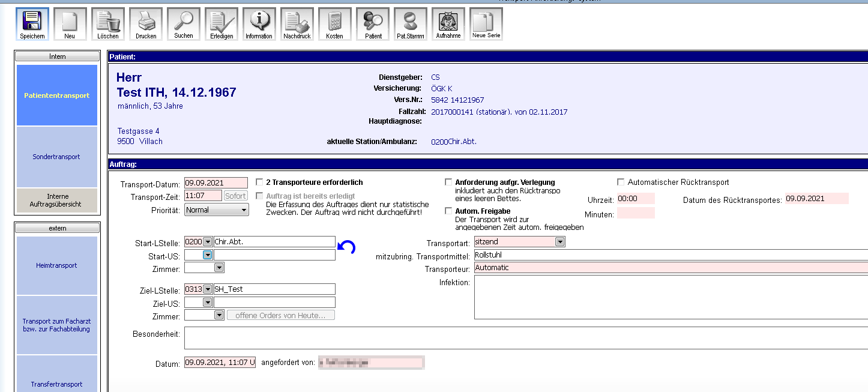Open the Ziel-LStelle code dropdown
The height and width of the screenshot is (392, 868).
pos(208,289)
